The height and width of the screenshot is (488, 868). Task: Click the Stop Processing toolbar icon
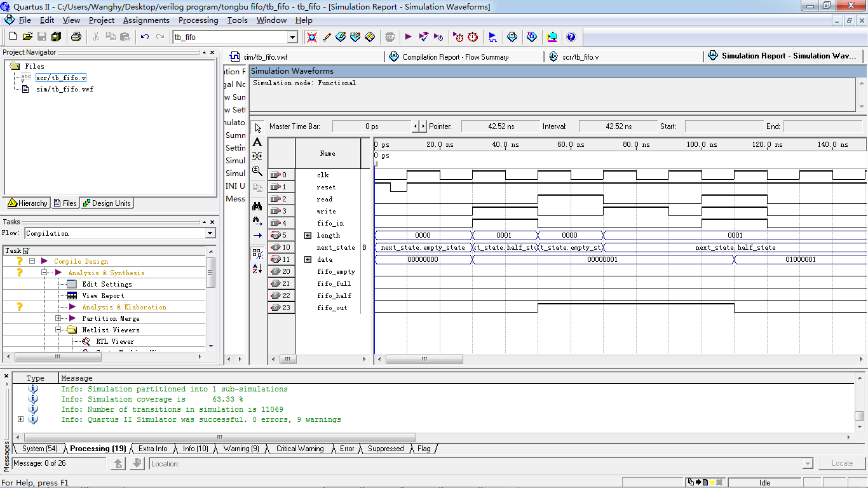click(390, 37)
